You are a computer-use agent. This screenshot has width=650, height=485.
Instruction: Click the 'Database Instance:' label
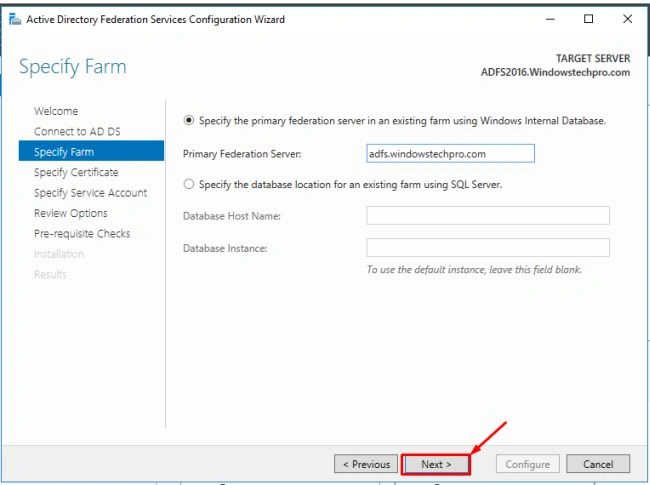[x=225, y=248]
